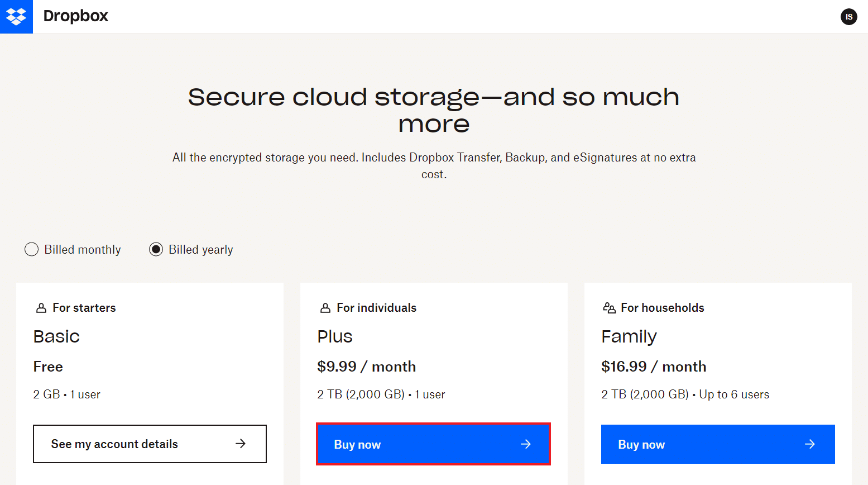This screenshot has height=485, width=868.
Task: Select the Billed yearly radio button
Action: (x=156, y=249)
